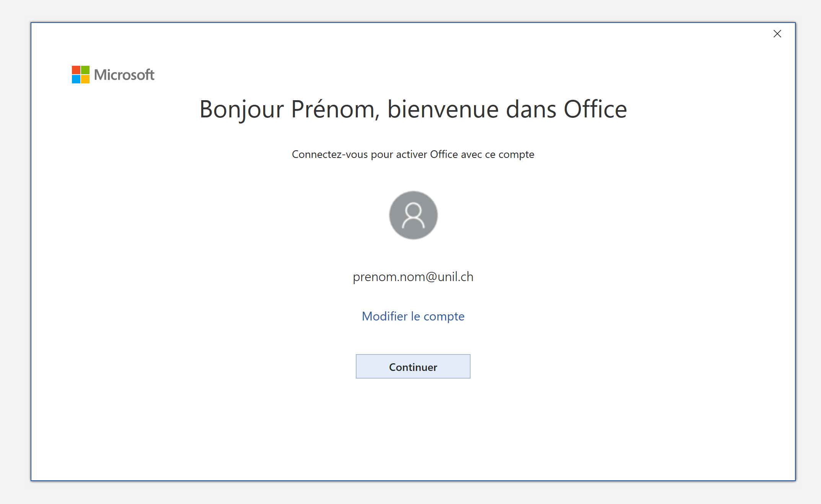
Task: Open the "Modifier le compte" link
Action: point(413,316)
